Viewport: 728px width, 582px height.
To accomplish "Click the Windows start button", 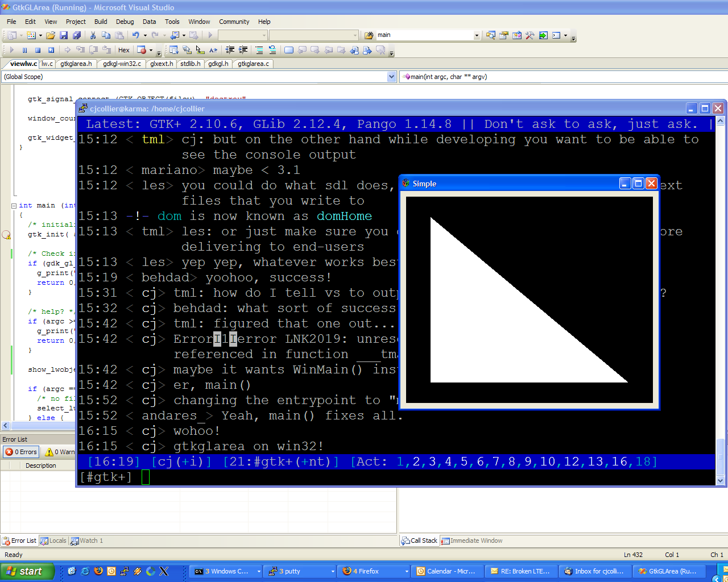I will [27, 571].
